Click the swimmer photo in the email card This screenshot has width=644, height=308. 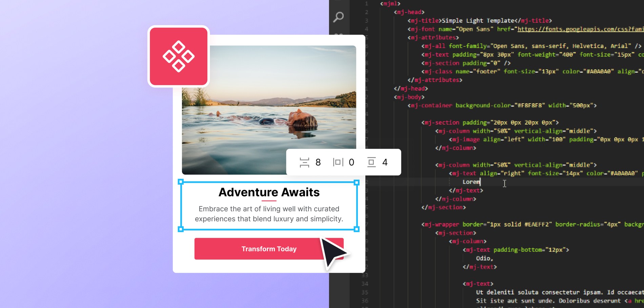click(x=269, y=110)
